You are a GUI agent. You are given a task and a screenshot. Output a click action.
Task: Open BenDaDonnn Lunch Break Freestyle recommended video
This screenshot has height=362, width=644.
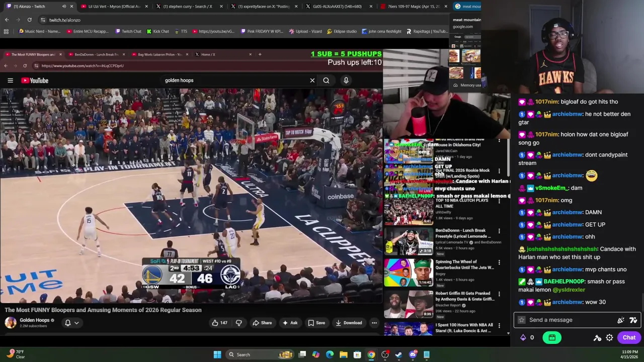[x=409, y=242]
